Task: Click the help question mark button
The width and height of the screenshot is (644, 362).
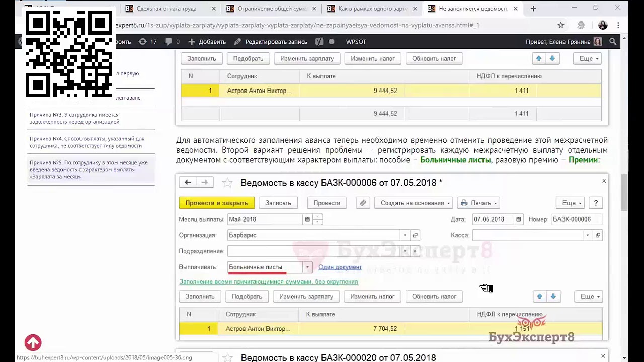Action: 596,203
